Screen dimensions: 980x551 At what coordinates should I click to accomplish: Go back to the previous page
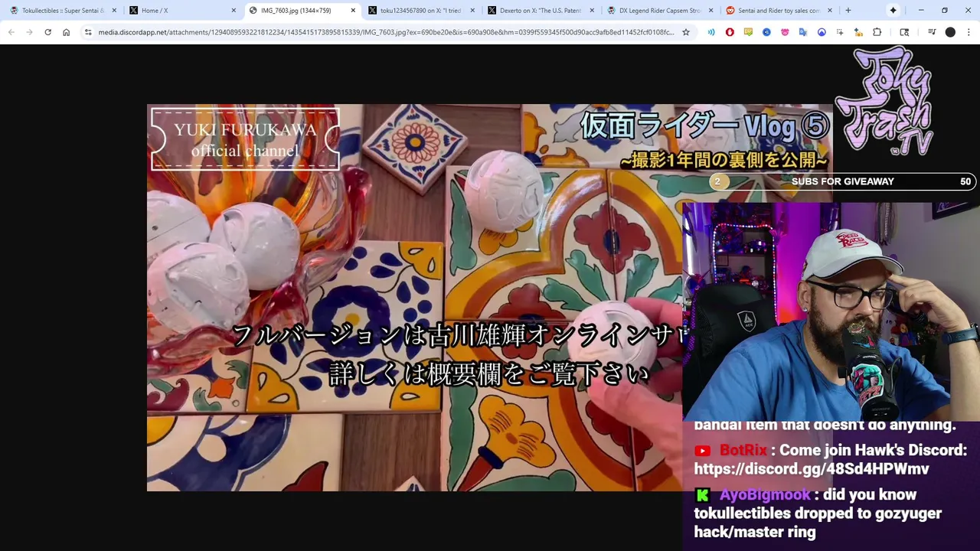11,32
